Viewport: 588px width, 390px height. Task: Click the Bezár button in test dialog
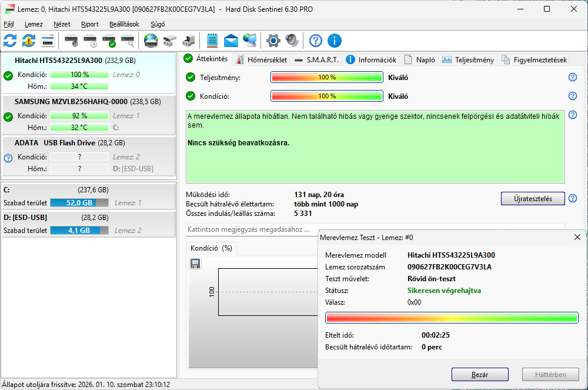[480, 374]
